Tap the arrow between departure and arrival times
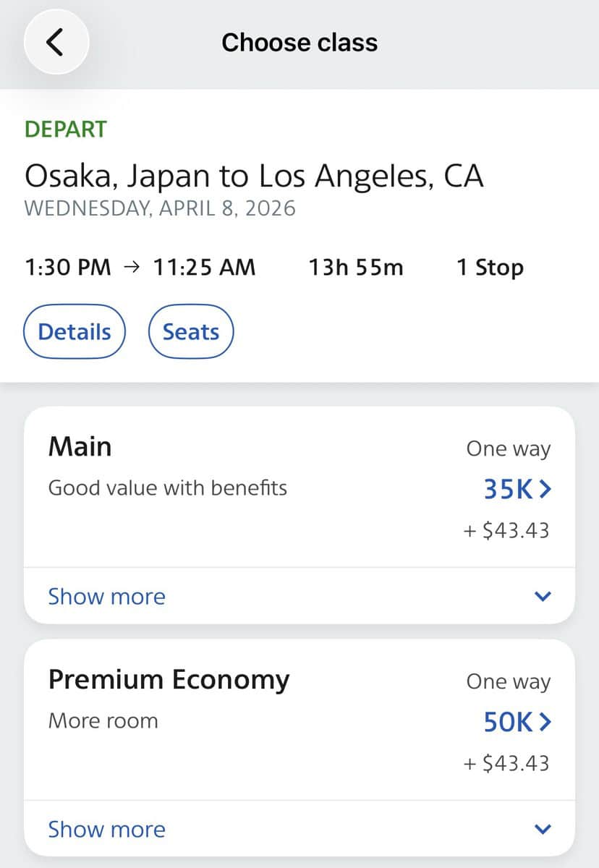599x868 pixels. tap(132, 268)
